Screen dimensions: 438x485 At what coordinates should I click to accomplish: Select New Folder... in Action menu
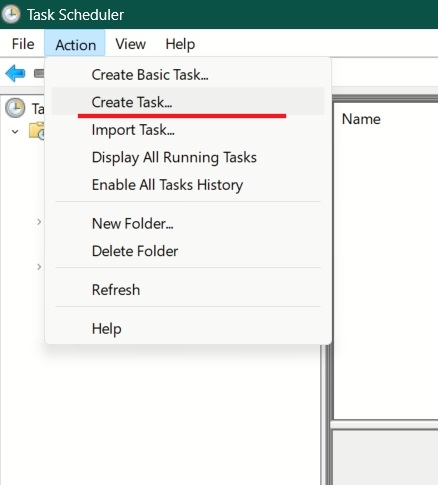pos(188,223)
